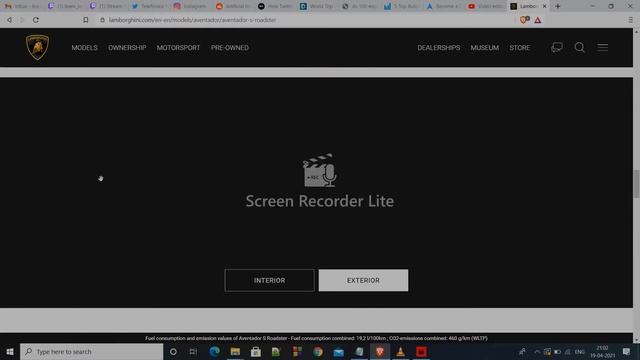Open Google Chrome from taskbar
Viewport: 640px width, 360px height.
[x=318, y=351]
